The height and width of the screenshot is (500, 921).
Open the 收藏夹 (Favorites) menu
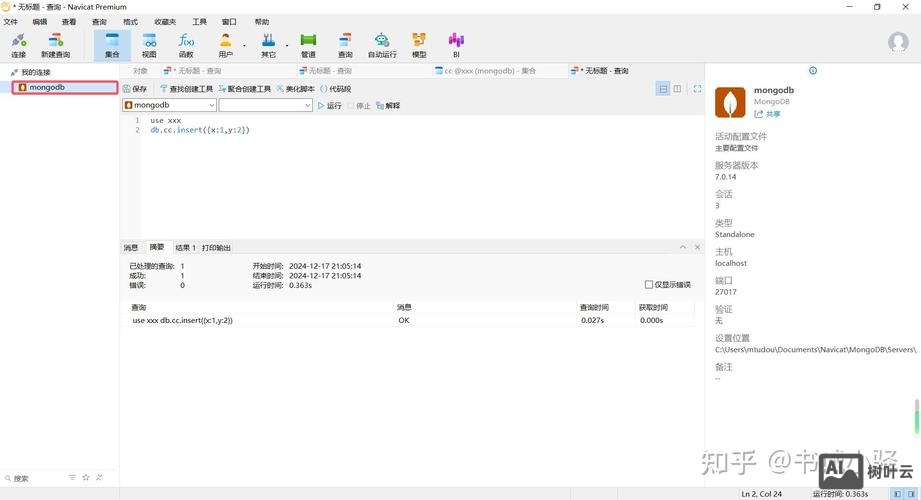click(x=165, y=22)
